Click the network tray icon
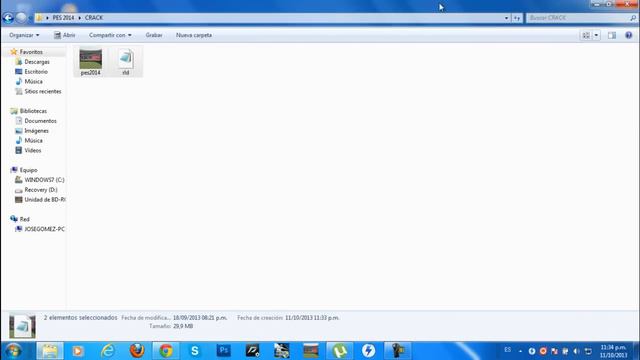Viewport: 640px width, 360px height. pos(588,351)
